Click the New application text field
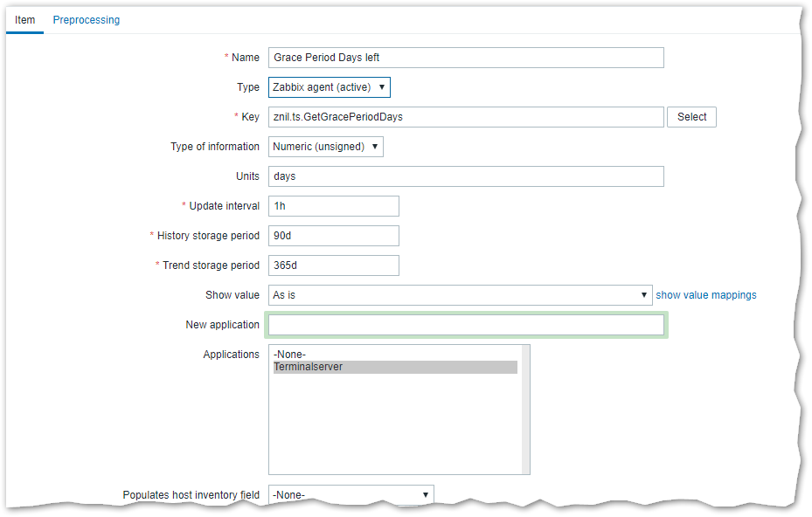The height and width of the screenshot is (517, 812). 465,325
